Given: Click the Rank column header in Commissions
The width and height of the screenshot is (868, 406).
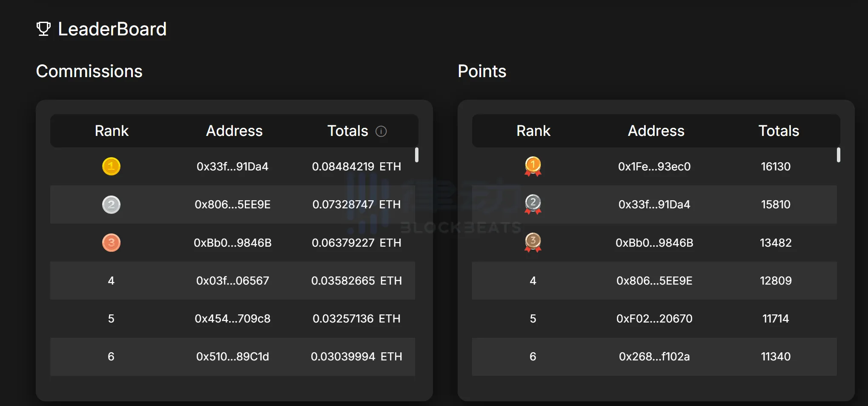Looking at the screenshot, I should click(112, 131).
